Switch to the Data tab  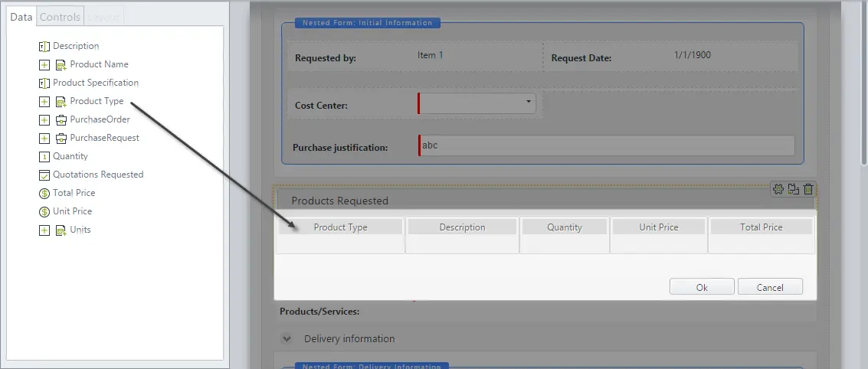click(x=21, y=17)
